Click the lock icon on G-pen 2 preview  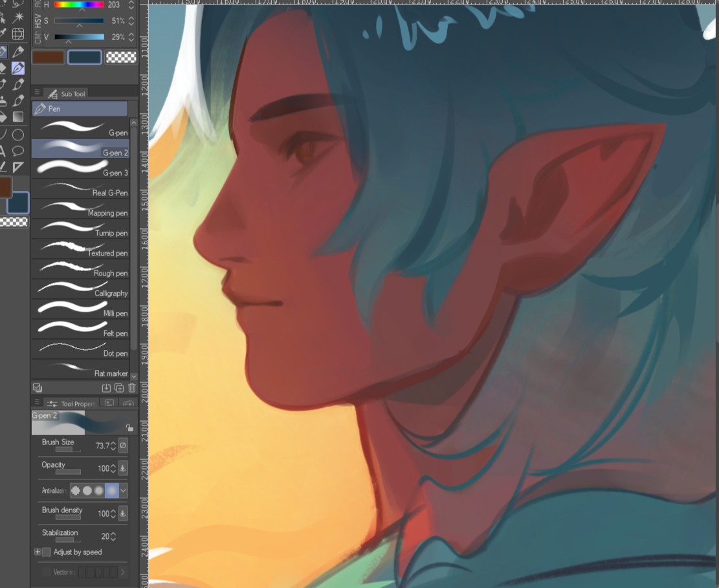(x=129, y=428)
